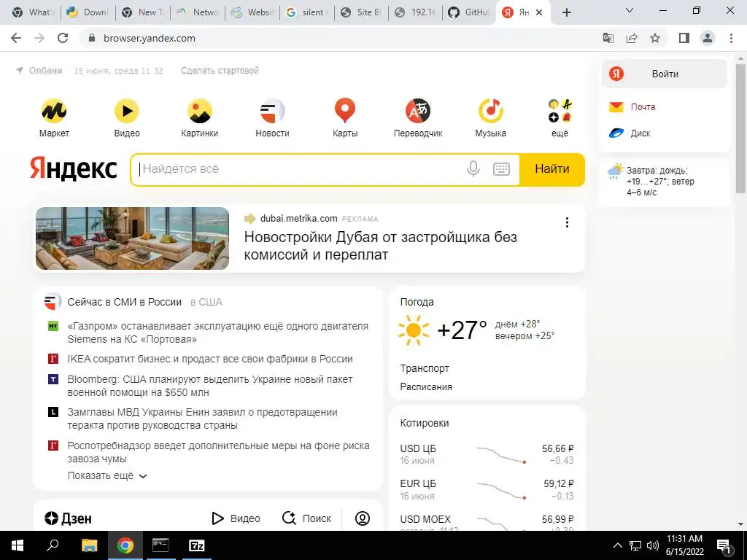
Task: Open Роспотребнадзор plague news headline
Action: 218,452
